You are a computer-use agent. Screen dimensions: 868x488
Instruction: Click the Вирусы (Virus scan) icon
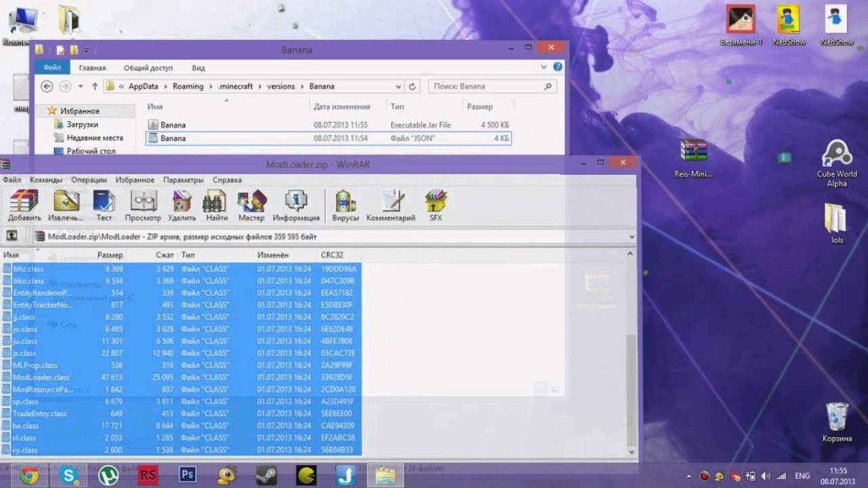point(345,205)
